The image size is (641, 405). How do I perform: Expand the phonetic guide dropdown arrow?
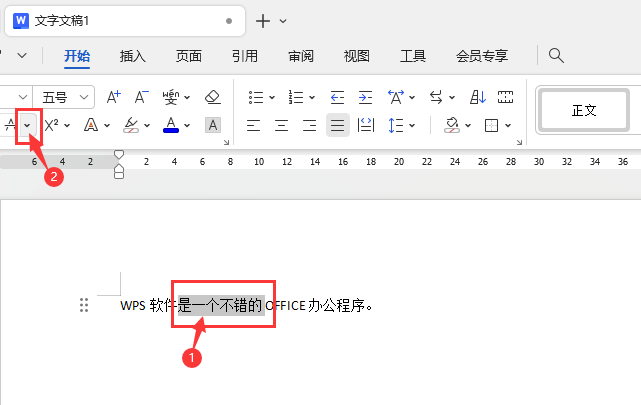tap(187, 97)
